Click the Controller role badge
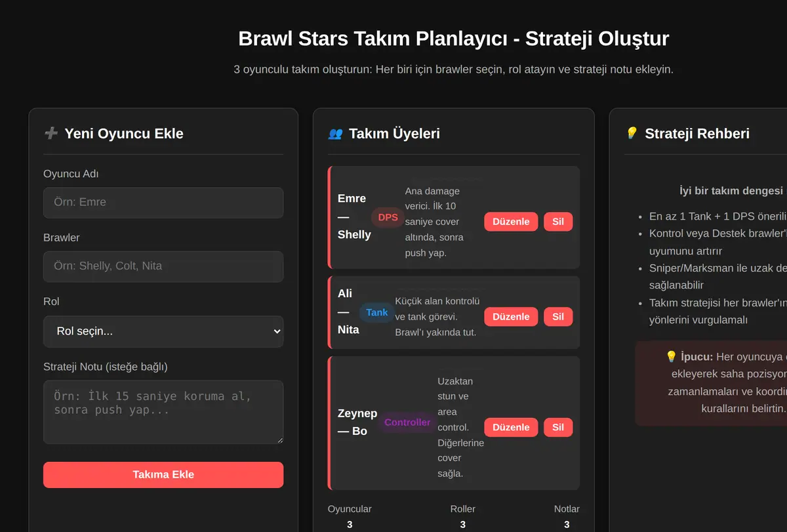The image size is (787, 532). 407,422
